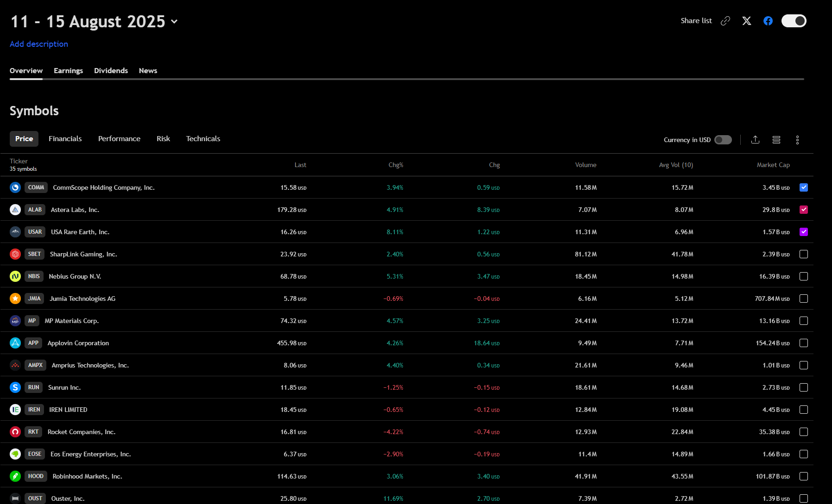Open the HOOD ticker badge
The height and width of the screenshot is (504, 832).
tap(36, 476)
